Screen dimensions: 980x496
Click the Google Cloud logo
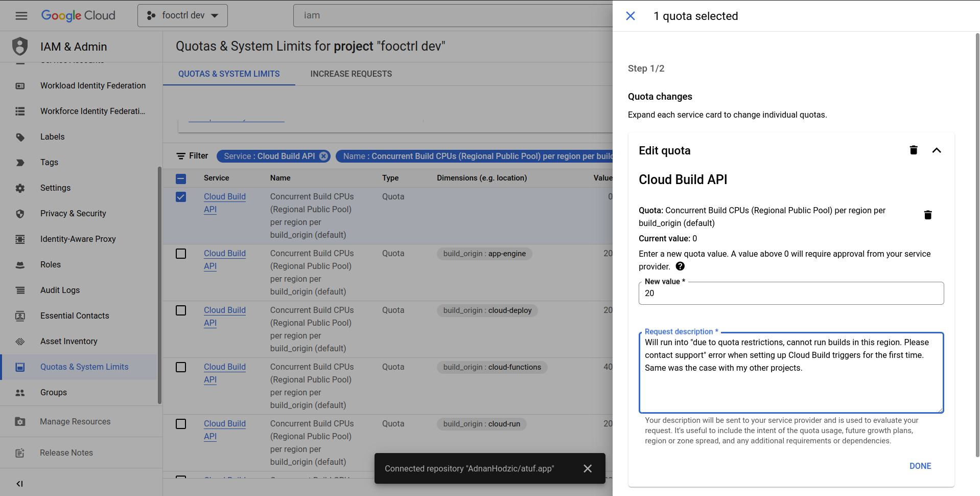(x=78, y=16)
